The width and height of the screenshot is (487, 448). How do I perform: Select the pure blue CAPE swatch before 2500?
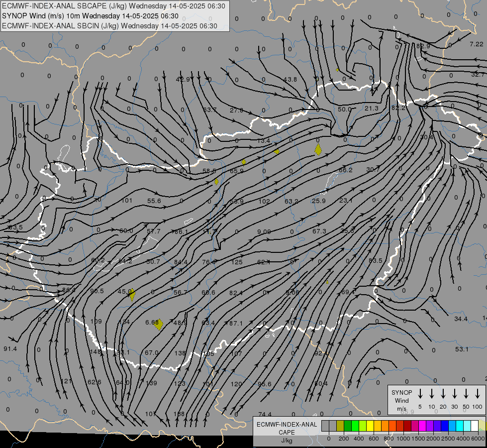[445, 426]
